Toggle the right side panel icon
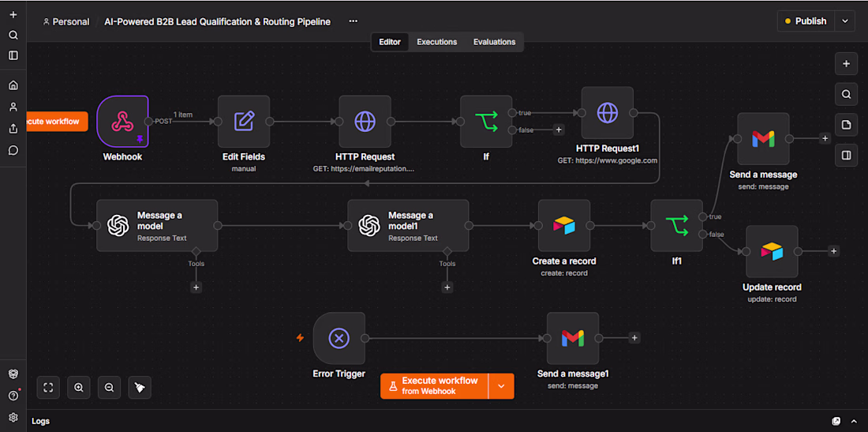This screenshot has height=432, width=868. click(846, 156)
